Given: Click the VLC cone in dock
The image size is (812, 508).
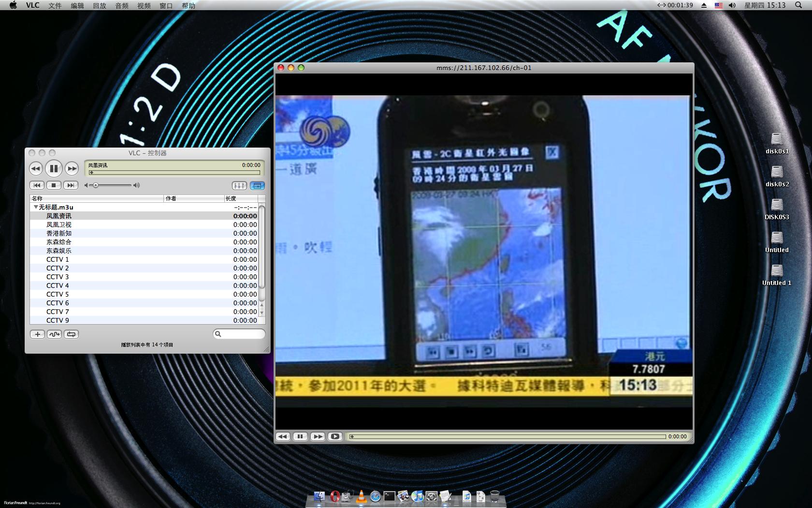Looking at the screenshot, I should pyautogui.click(x=361, y=496).
